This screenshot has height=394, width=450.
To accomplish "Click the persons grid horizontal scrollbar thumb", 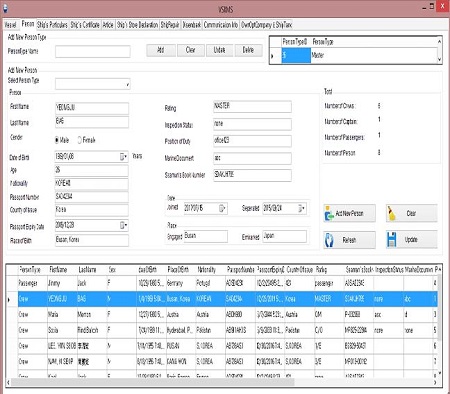I will click(153, 382).
